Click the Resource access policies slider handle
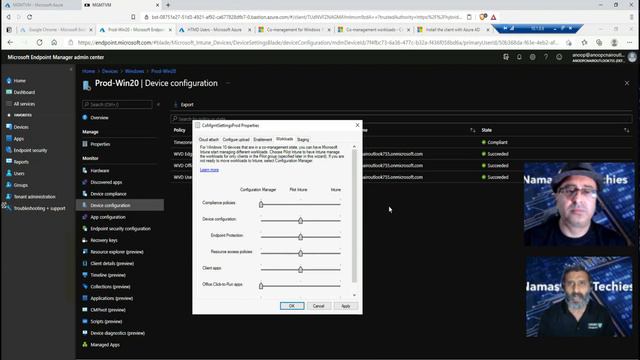The height and width of the screenshot is (360, 640). 300,253
